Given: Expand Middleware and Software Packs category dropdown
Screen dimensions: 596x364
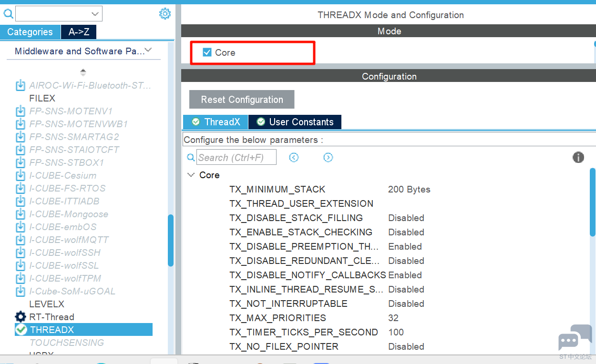Looking at the screenshot, I should [x=148, y=50].
